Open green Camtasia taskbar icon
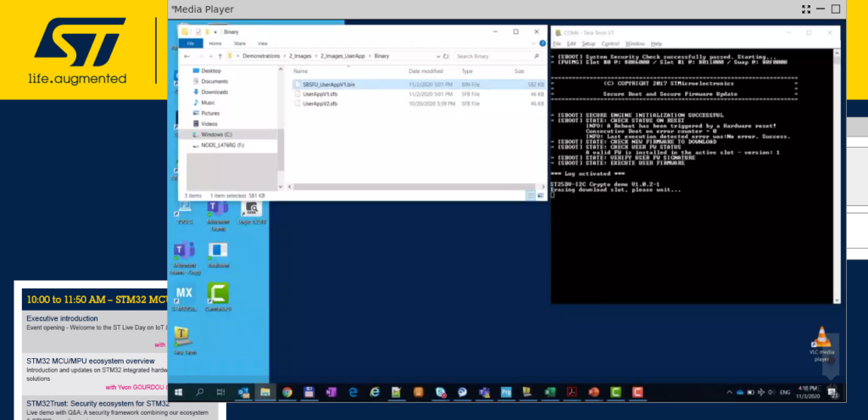Image resolution: width=868 pixels, height=420 pixels. 615,392
